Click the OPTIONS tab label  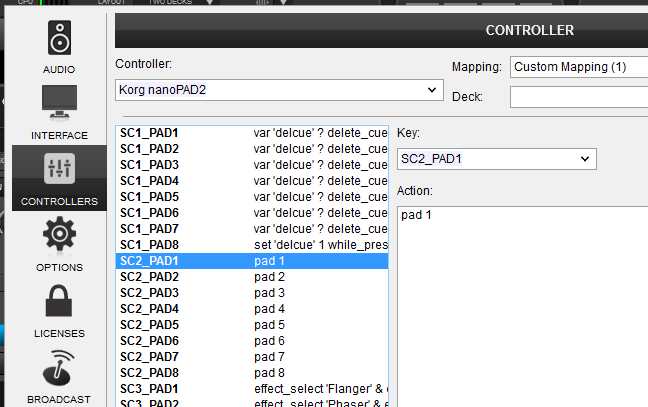59,268
